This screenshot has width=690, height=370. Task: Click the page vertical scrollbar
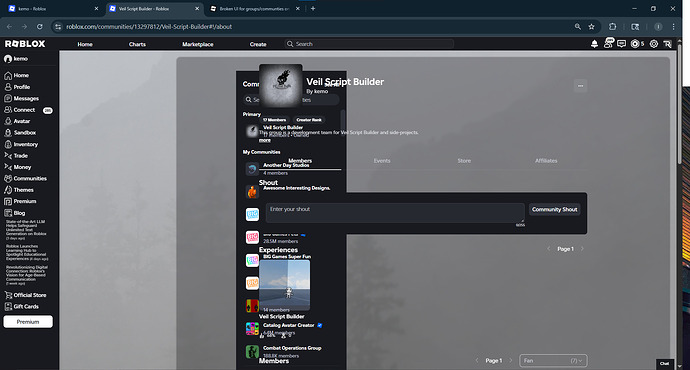[679, 106]
